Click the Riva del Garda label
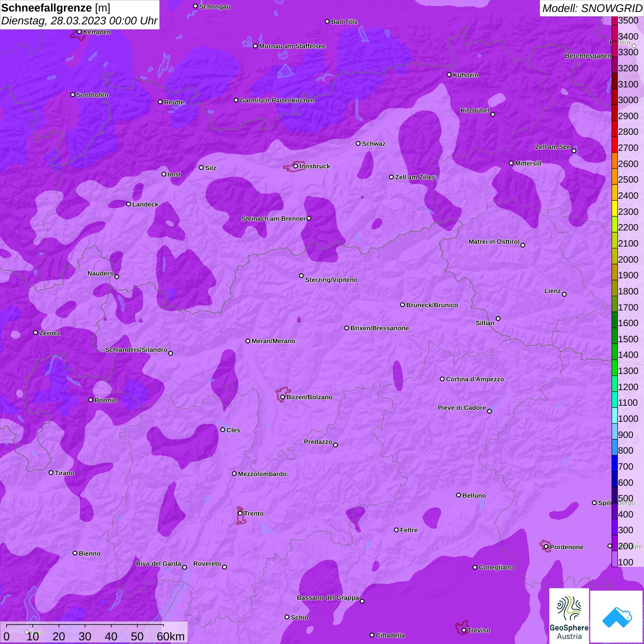This screenshot has width=644, height=644. point(159,563)
